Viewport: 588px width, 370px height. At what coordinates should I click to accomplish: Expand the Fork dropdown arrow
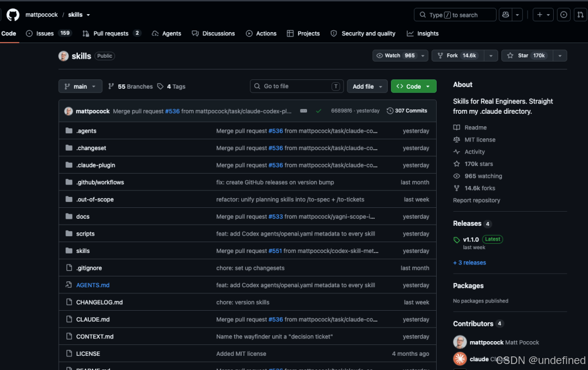point(491,55)
